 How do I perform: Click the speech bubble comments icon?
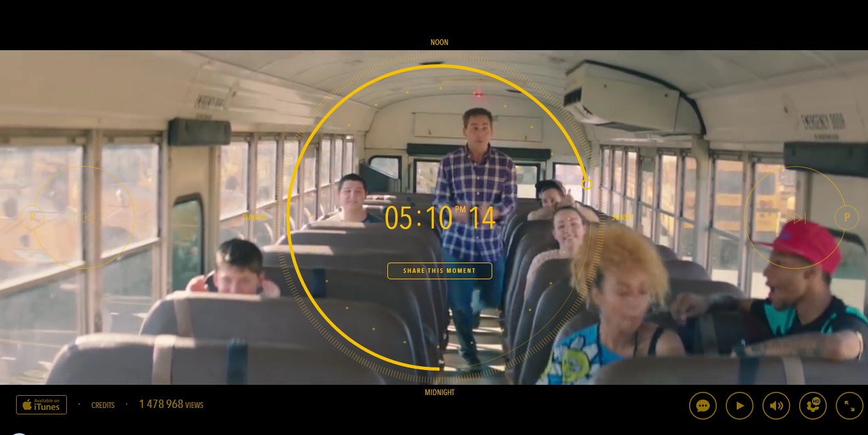703,406
